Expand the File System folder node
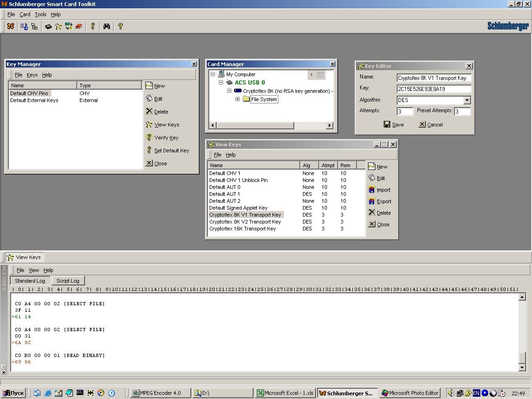The height and width of the screenshot is (399, 532). click(x=237, y=99)
